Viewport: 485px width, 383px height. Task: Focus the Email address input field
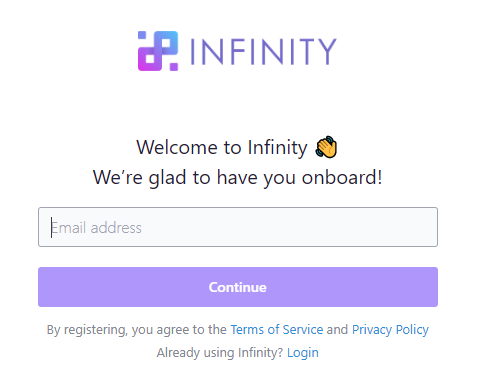tap(238, 227)
